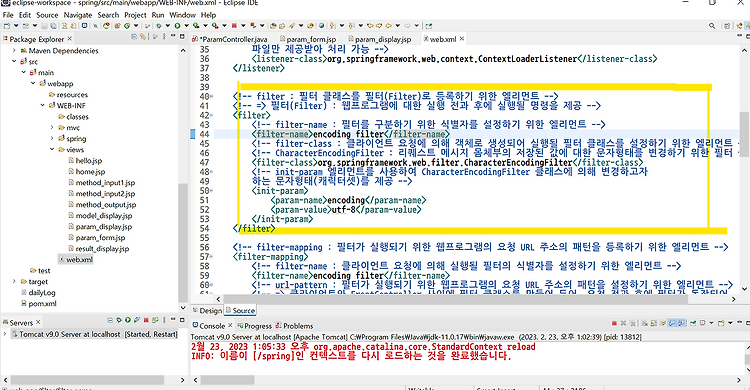Image resolution: width=750 pixels, height=390 pixels.
Task: Expand the target folder in Package Explorer
Action: [x=14, y=281]
